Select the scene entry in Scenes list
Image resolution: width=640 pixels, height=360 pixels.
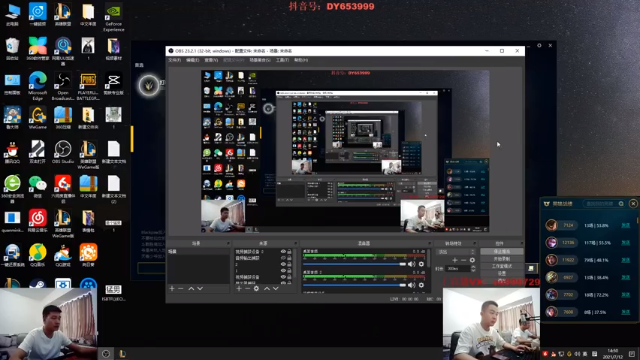coord(198,252)
